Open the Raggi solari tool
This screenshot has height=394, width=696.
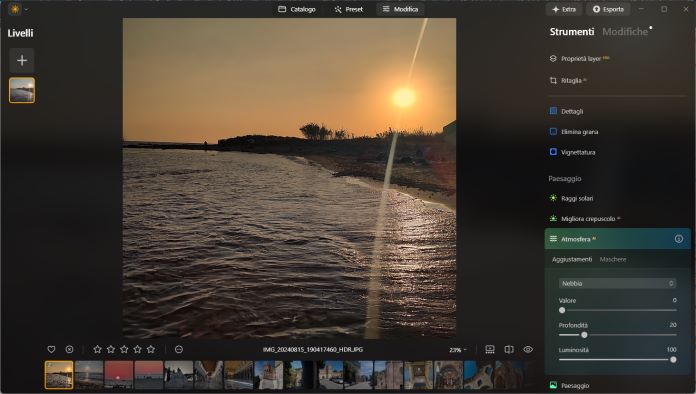(x=571, y=198)
